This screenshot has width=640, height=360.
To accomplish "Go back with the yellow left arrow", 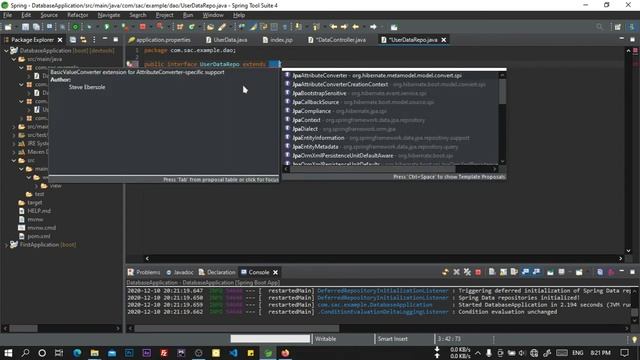I will coord(356,27).
